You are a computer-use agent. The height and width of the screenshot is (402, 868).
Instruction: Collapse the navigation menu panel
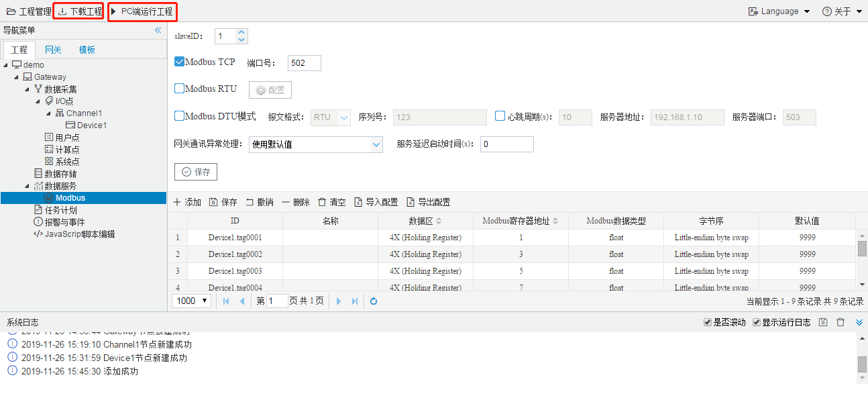tap(158, 30)
